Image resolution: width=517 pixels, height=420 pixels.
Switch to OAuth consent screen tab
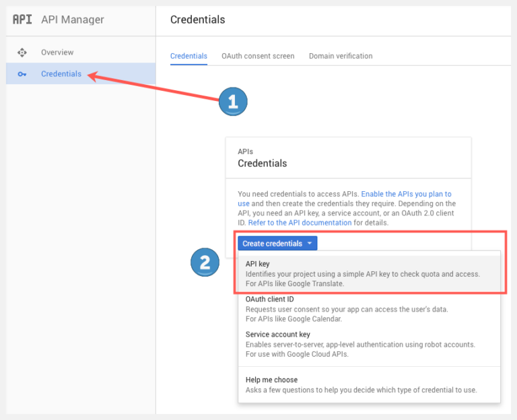point(258,56)
